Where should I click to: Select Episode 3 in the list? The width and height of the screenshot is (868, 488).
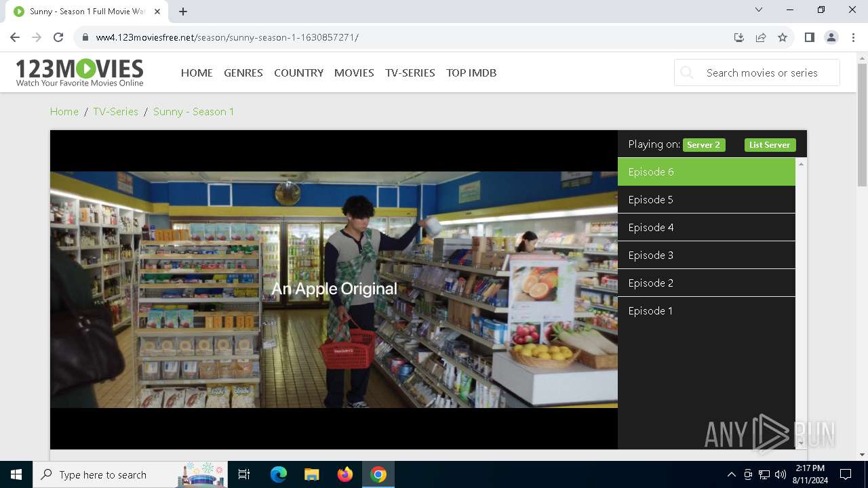click(x=706, y=255)
